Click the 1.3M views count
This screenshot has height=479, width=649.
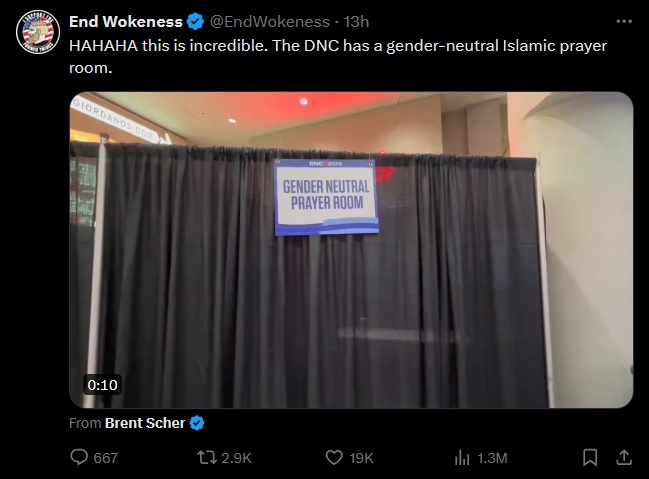pyautogui.click(x=492, y=458)
